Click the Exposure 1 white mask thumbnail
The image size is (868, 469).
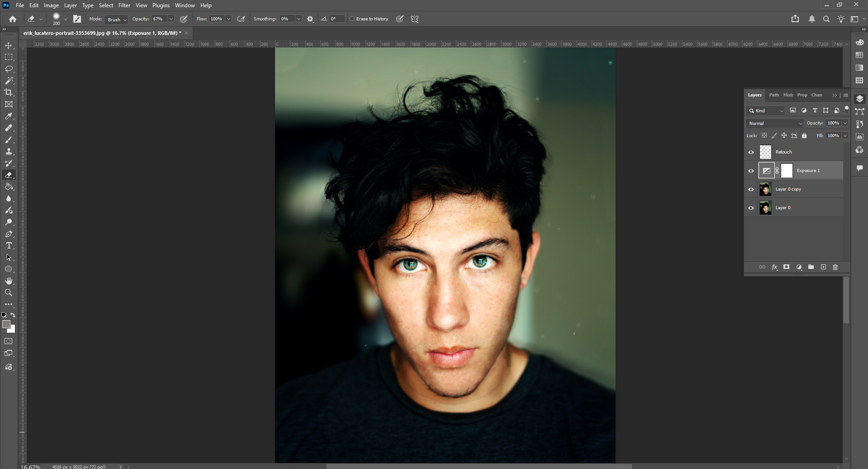[x=787, y=170]
